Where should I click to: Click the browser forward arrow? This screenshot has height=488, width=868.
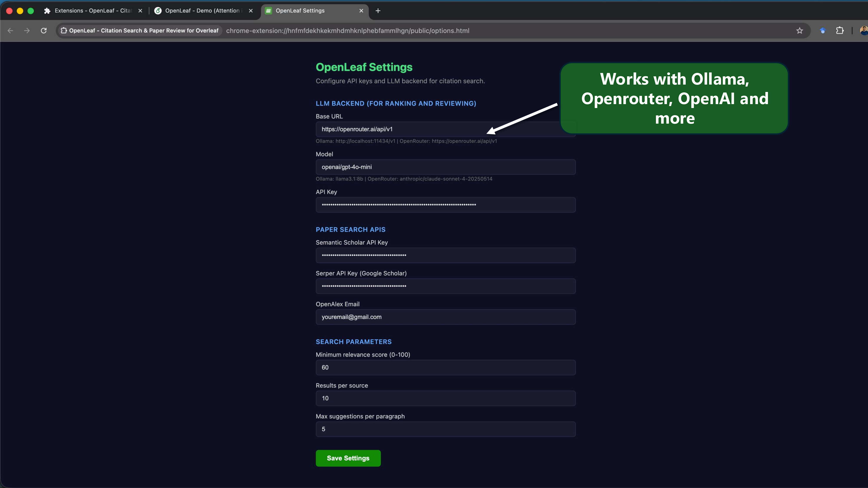tap(27, 31)
